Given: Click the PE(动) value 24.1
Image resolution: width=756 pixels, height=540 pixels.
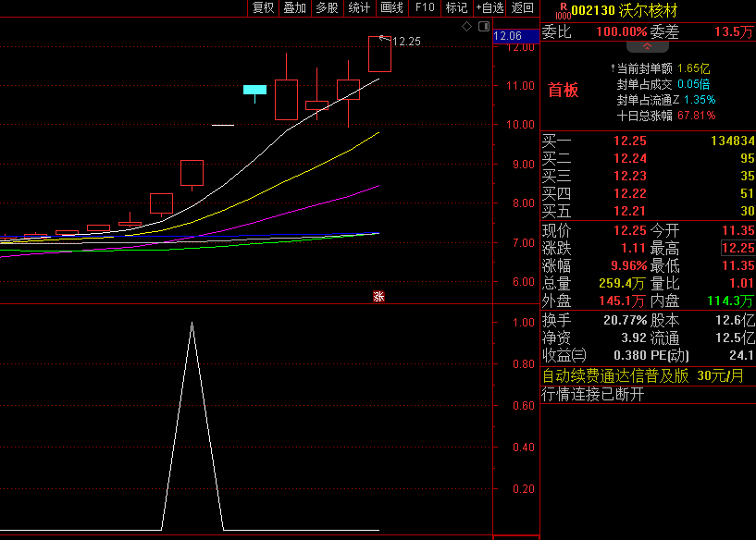Looking at the screenshot, I should (x=741, y=355).
